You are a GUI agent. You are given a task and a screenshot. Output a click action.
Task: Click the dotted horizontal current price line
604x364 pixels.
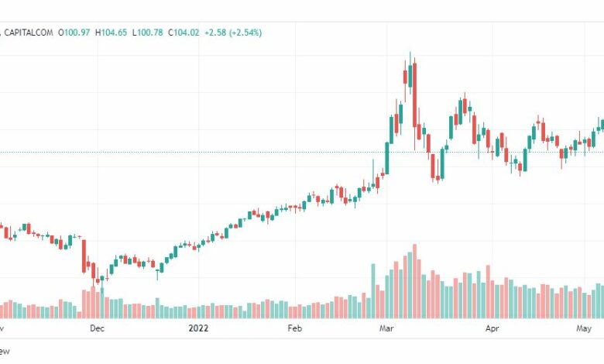(302, 152)
